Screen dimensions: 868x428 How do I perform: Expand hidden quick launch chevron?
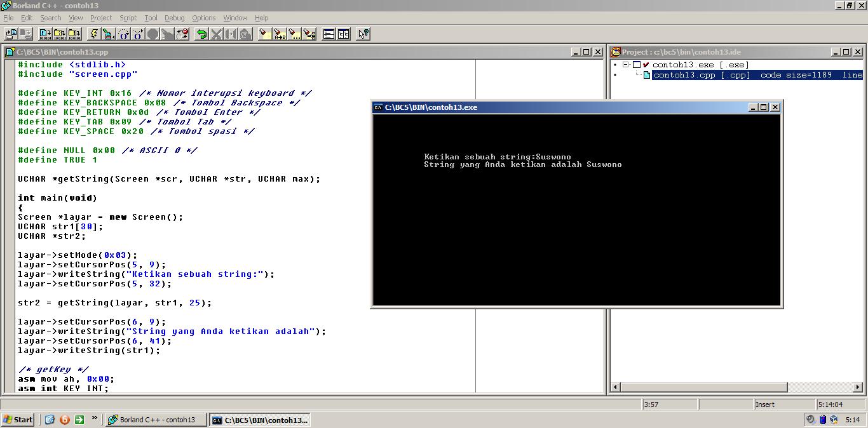95,418
